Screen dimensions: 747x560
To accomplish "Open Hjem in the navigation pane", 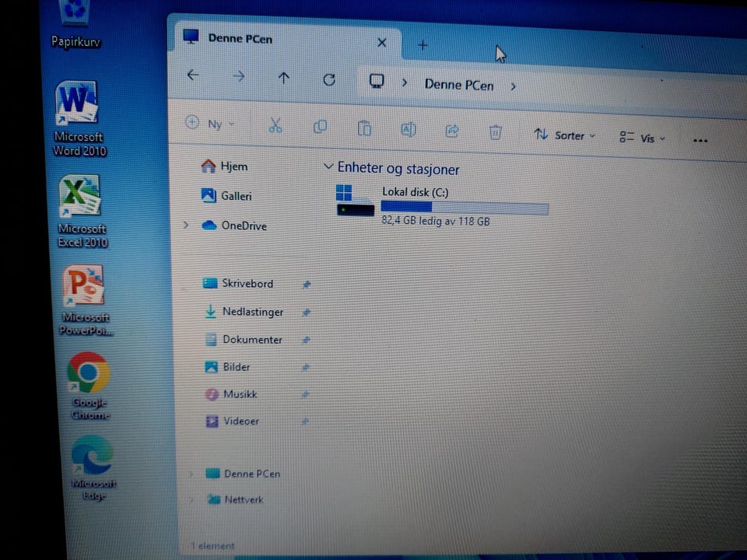I will pyautogui.click(x=224, y=166).
